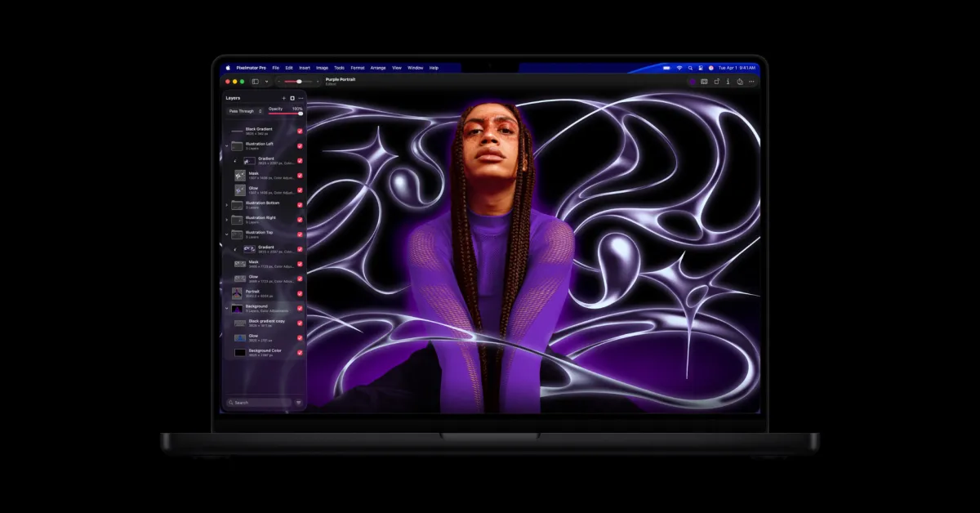Click the Arrange menu item
This screenshot has height=513, width=980.
378,68
